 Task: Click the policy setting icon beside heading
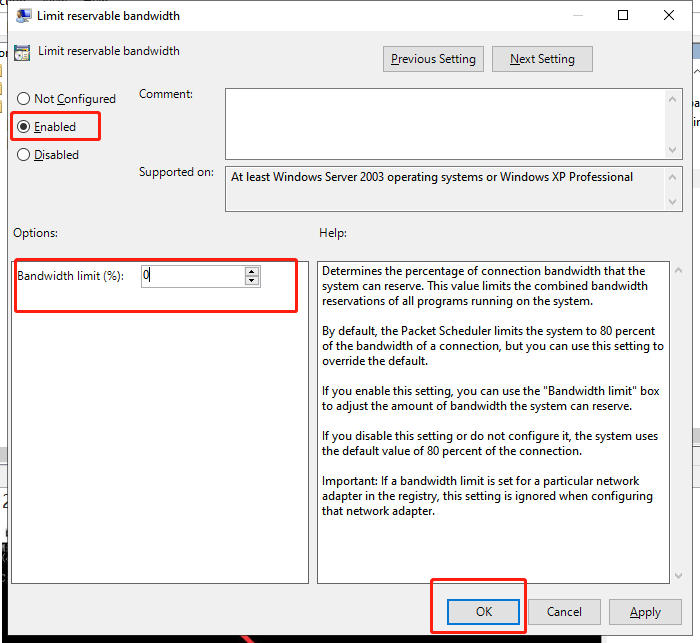(x=22, y=52)
